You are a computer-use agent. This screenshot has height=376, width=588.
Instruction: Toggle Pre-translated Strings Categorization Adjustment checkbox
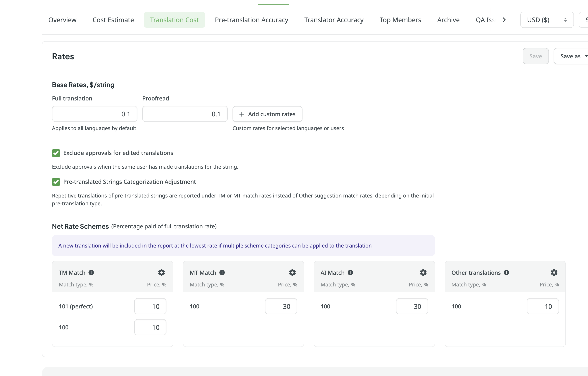56,182
